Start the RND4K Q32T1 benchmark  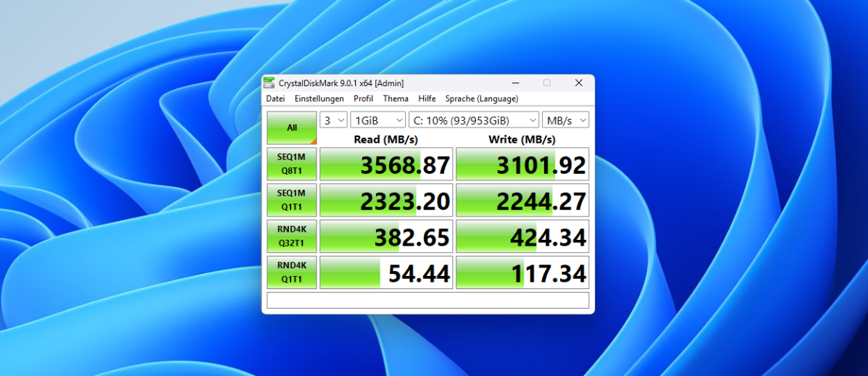[x=291, y=236]
